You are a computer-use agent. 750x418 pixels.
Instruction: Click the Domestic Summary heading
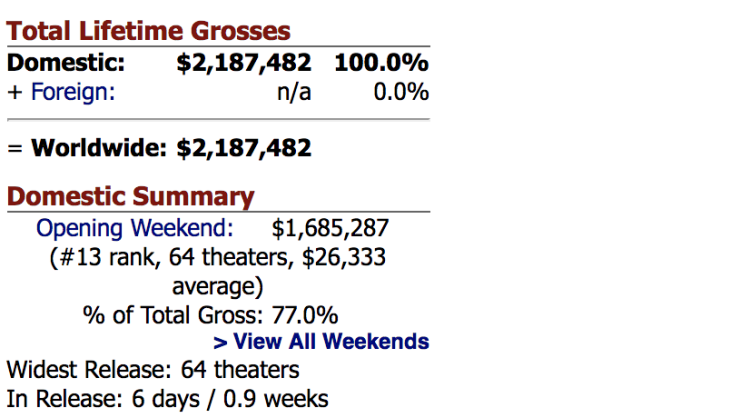tap(131, 197)
